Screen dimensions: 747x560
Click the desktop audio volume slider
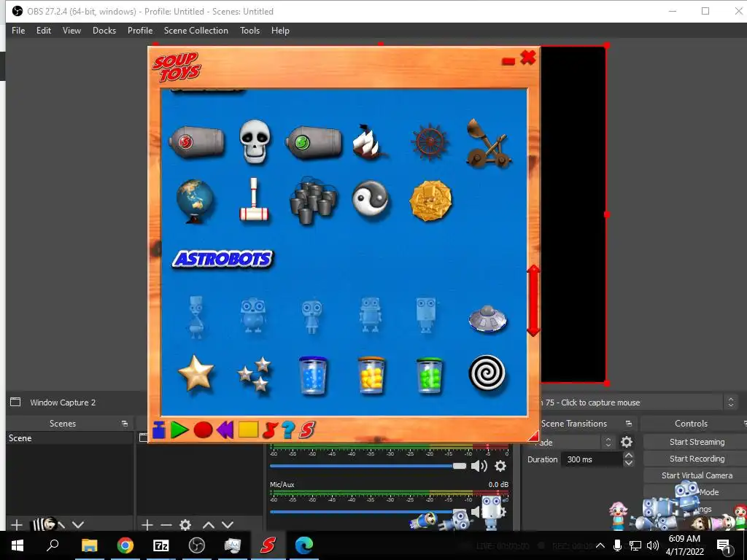(x=368, y=466)
